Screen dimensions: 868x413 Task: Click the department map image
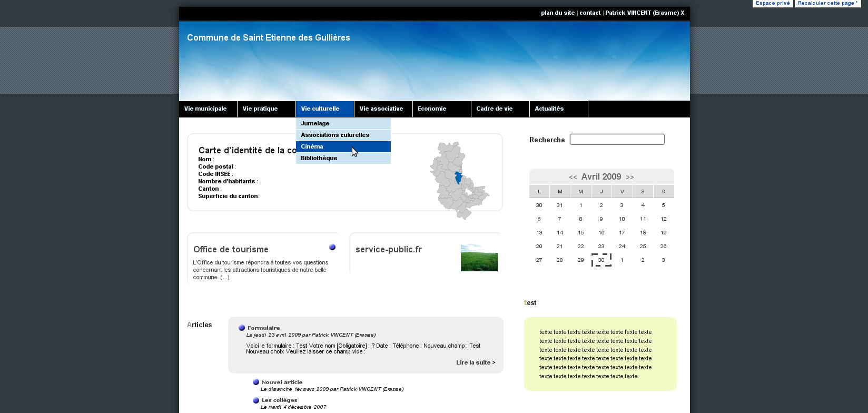(459, 180)
